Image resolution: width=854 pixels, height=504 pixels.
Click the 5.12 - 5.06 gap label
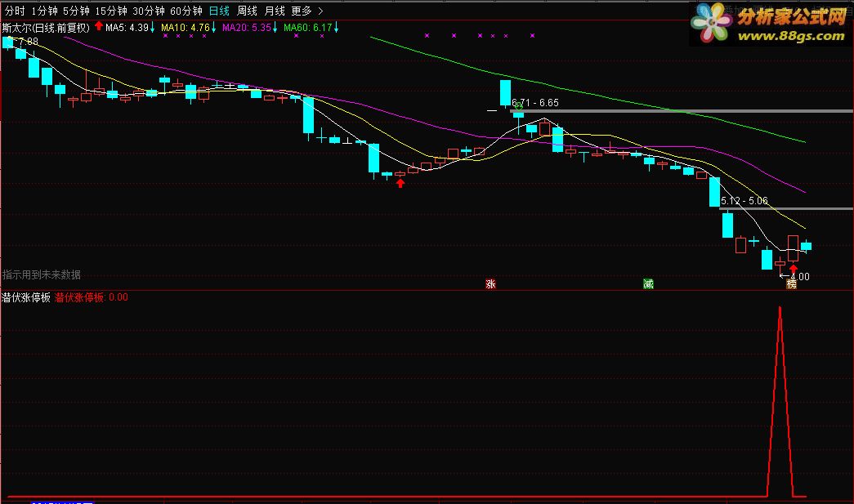click(744, 201)
